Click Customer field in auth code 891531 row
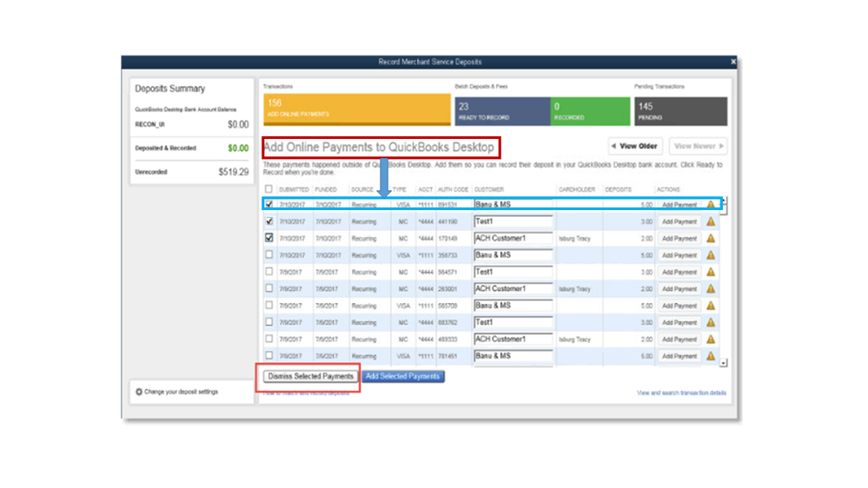The height and width of the screenshot is (488, 868). pos(514,204)
